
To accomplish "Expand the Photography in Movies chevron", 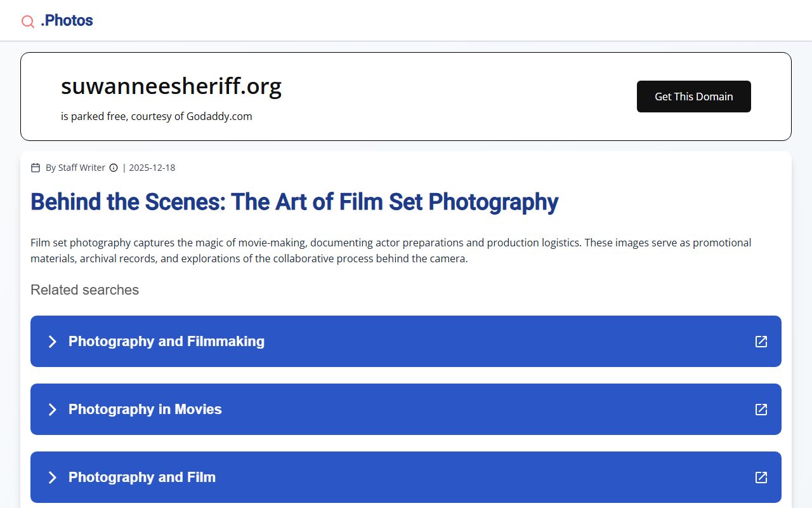I will 53,410.
